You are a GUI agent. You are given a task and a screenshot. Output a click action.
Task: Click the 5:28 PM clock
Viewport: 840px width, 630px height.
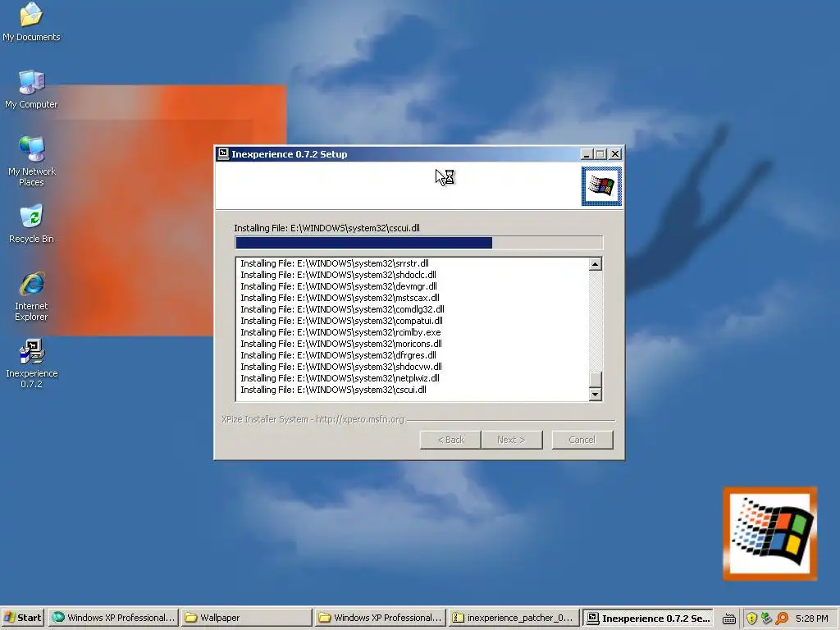[811, 619]
